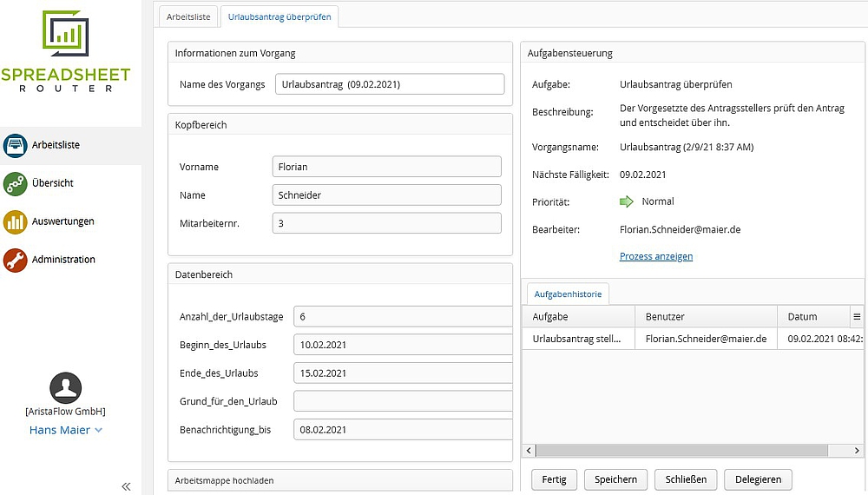
Task: Open Arbeitsliste via its sidebar icon
Action: (15, 146)
